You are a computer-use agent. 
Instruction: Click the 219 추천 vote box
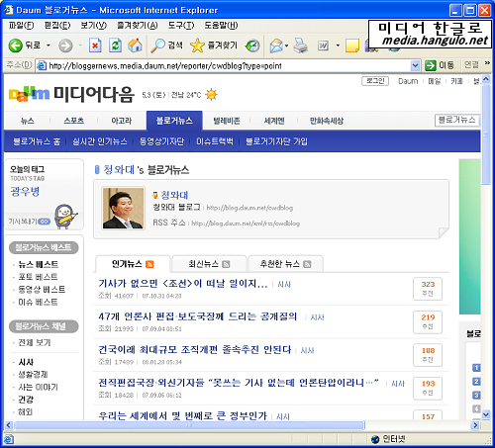click(x=428, y=322)
